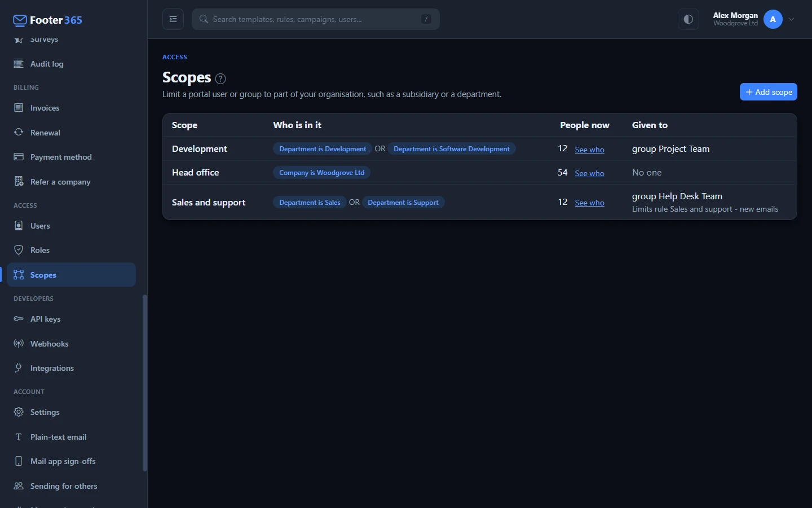Screen dimensions: 812x508
Task: Click See who for Sales and support
Action: pyautogui.click(x=589, y=203)
